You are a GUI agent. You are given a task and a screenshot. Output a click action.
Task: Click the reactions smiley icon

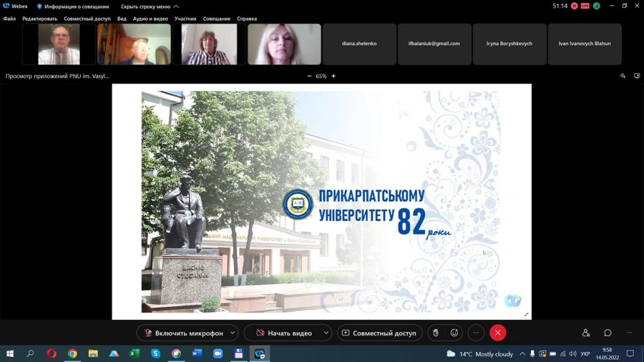(454, 332)
